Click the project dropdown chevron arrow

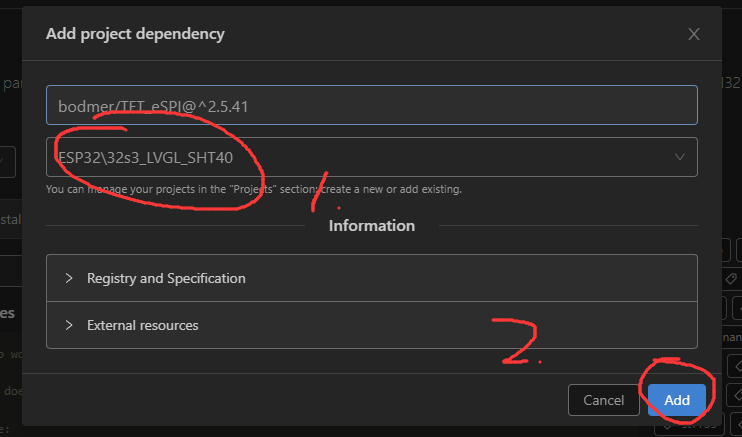point(680,157)
